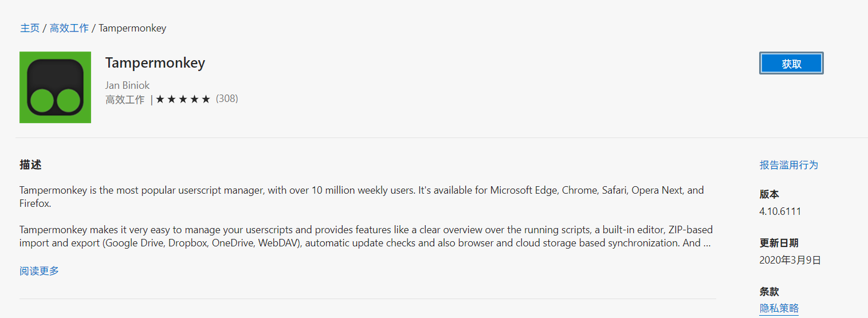Expand the description with 阅读更多
868x318 pixels.
39,271
